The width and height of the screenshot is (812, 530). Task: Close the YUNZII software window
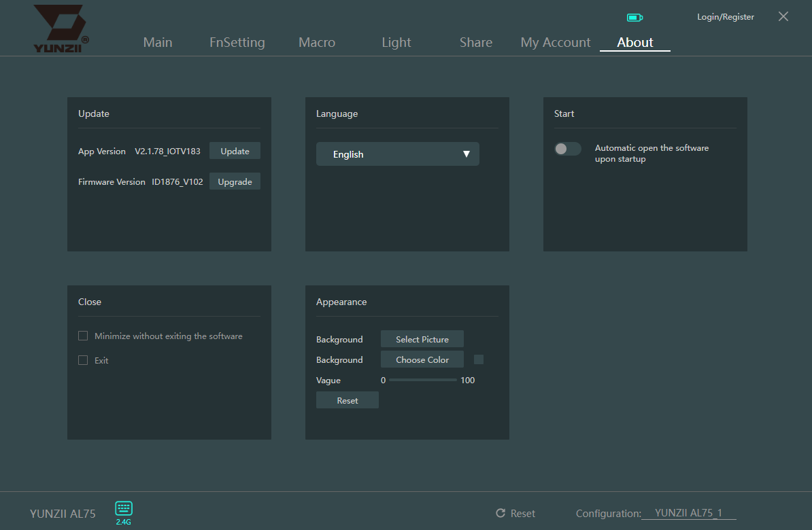pyautogui.click(x=783, y=17)
